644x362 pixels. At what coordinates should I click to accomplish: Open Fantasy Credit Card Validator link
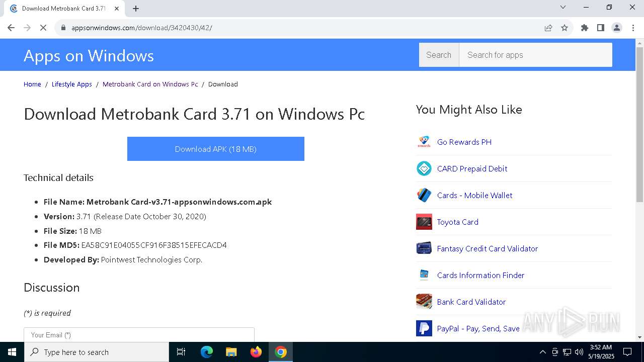[x=488, y=248]
